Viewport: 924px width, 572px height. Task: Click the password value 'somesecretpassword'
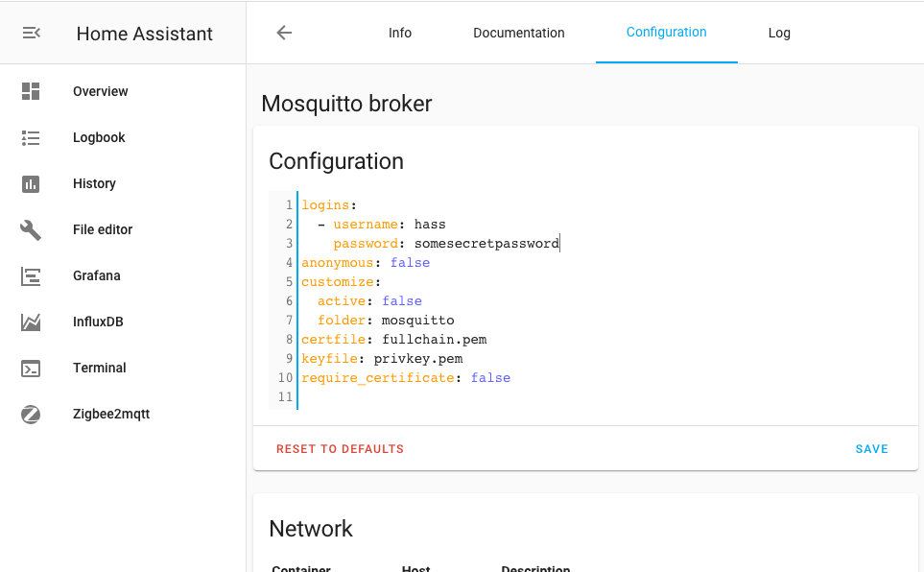[x=486, y=244]
